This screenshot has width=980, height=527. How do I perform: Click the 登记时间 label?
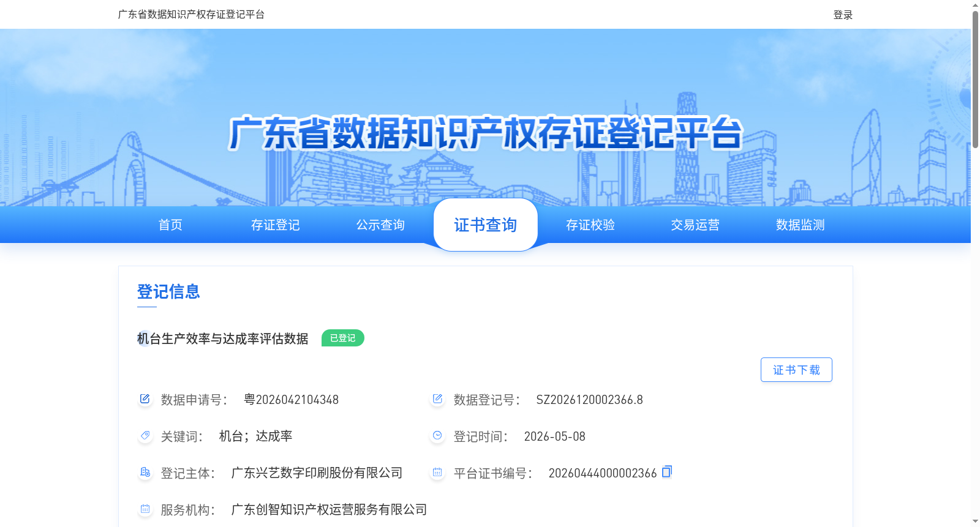coord(481,436)
